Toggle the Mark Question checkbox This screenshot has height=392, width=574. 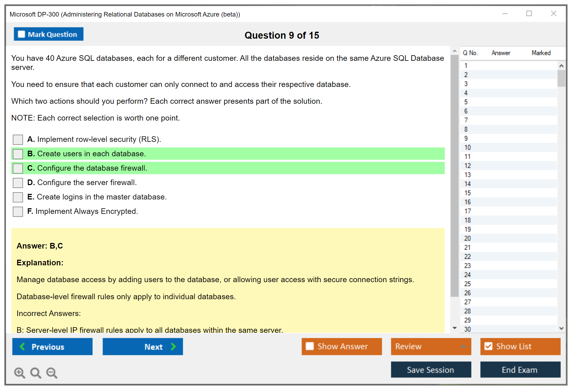(x=21, y=34)
